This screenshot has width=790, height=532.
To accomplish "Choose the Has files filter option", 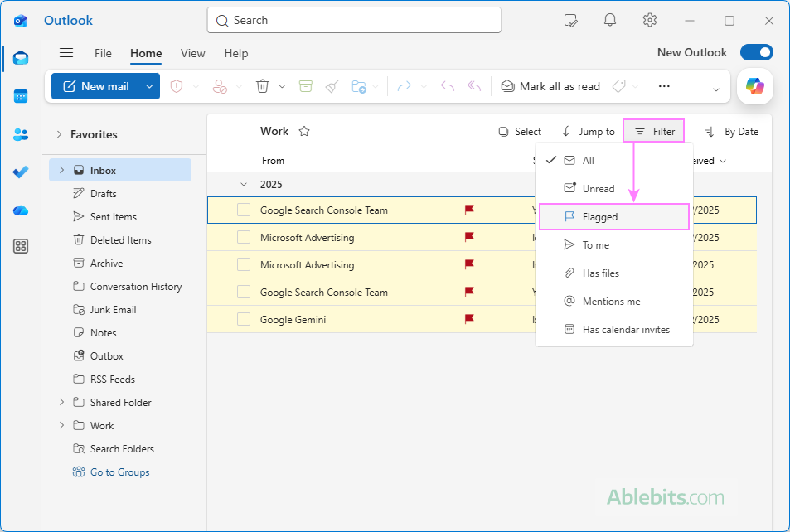I will (x=614, y=273).
